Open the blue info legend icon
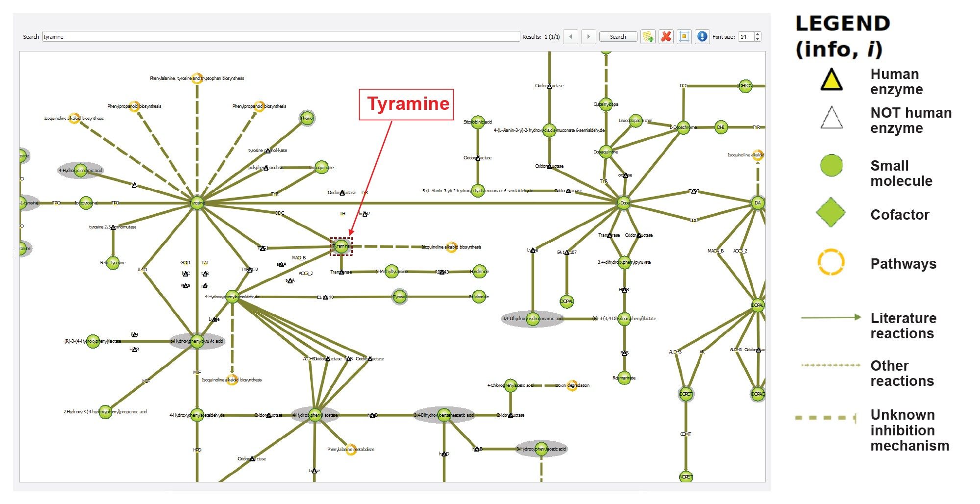Image resolution: width=980 pixels, height=504 pixels. pyautogui.click(x=702, y=37)
